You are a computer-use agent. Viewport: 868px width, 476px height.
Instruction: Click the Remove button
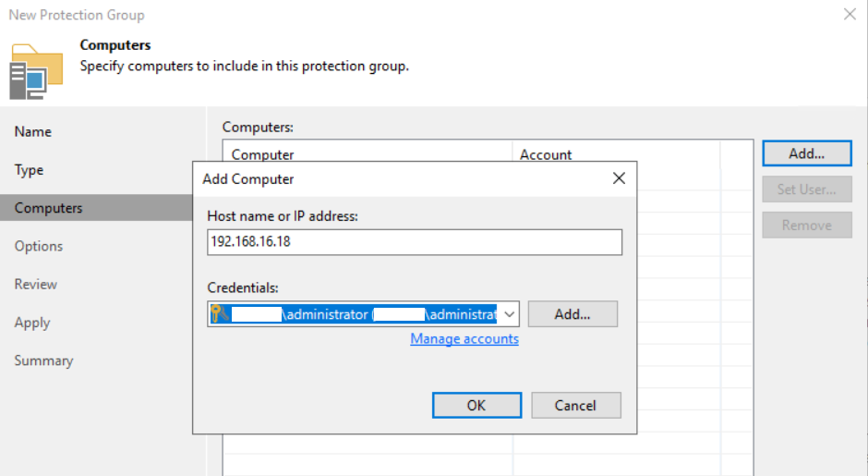click(x=806, y=226)
